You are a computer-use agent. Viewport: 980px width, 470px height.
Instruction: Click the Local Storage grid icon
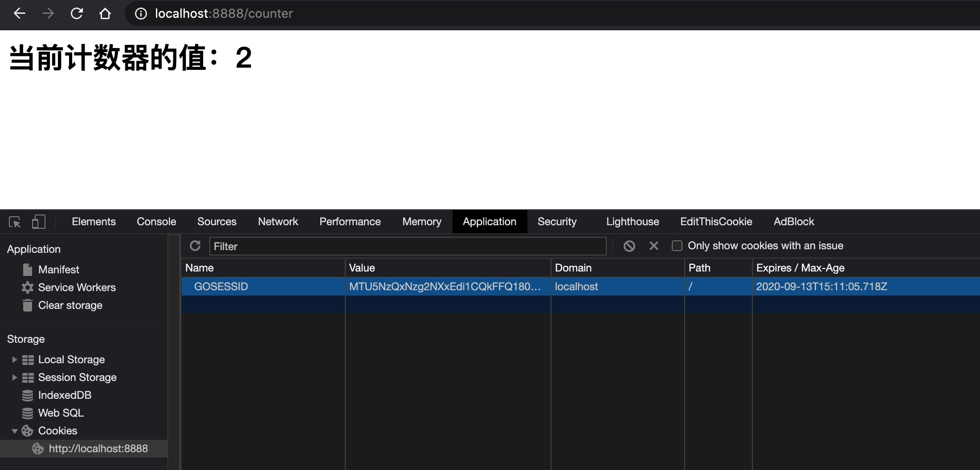click(28, 360)
